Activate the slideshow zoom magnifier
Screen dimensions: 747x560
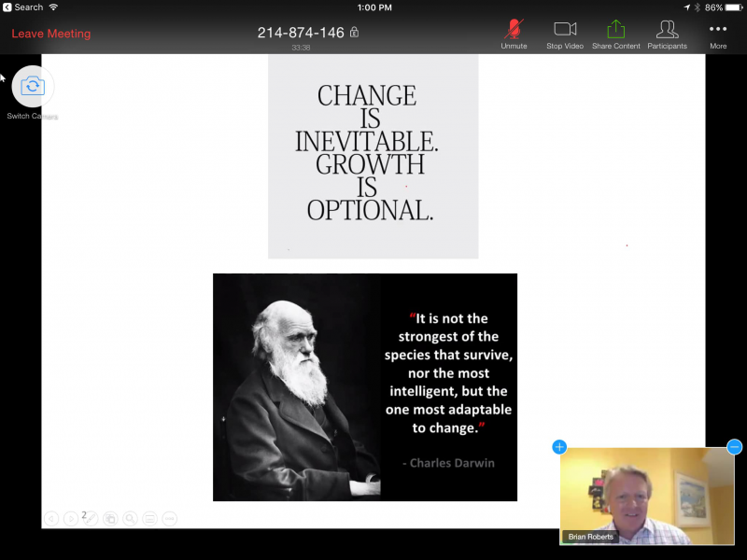(130, 519)
